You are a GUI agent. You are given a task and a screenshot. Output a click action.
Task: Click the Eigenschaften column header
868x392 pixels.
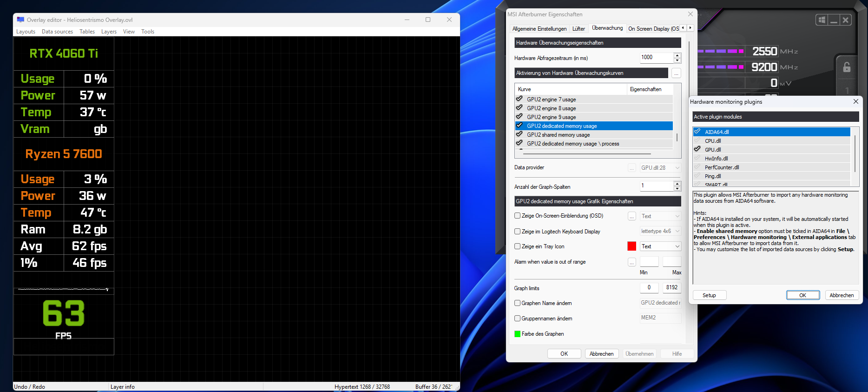click(650, 89)
